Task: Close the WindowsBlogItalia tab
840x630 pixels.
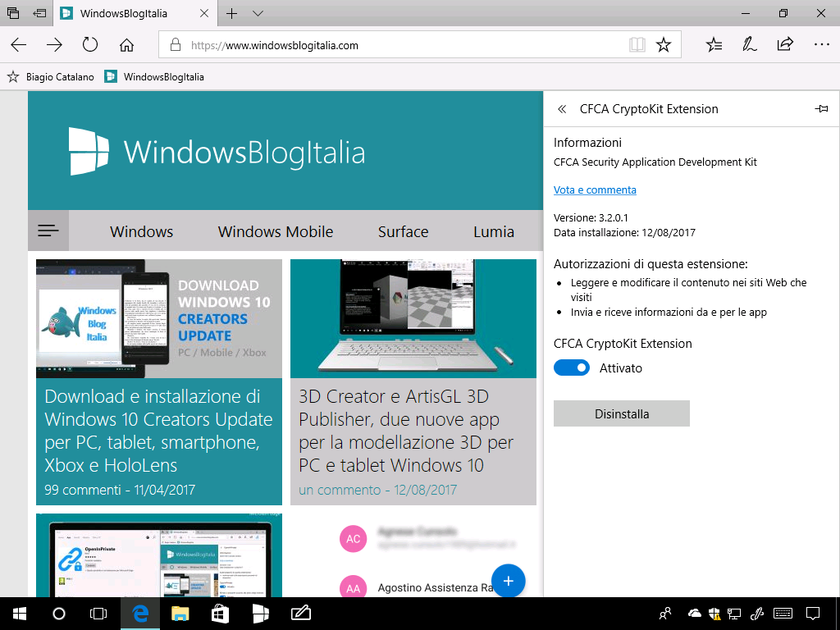Action: click(204, 13)
